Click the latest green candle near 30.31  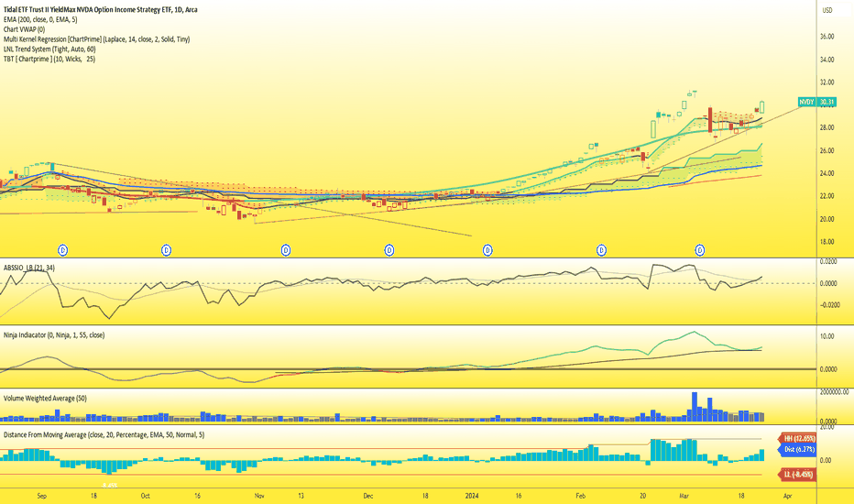(x=762, y=106)
